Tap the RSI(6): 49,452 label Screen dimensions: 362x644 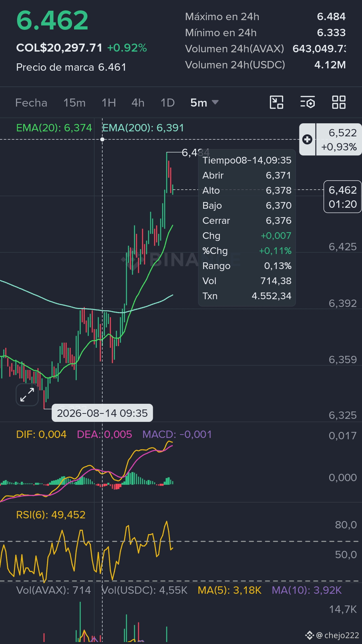click(x=51, y=515)
